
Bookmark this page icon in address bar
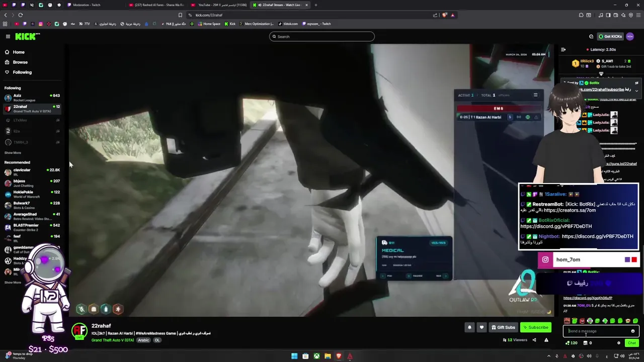click(x=180, y=15)
